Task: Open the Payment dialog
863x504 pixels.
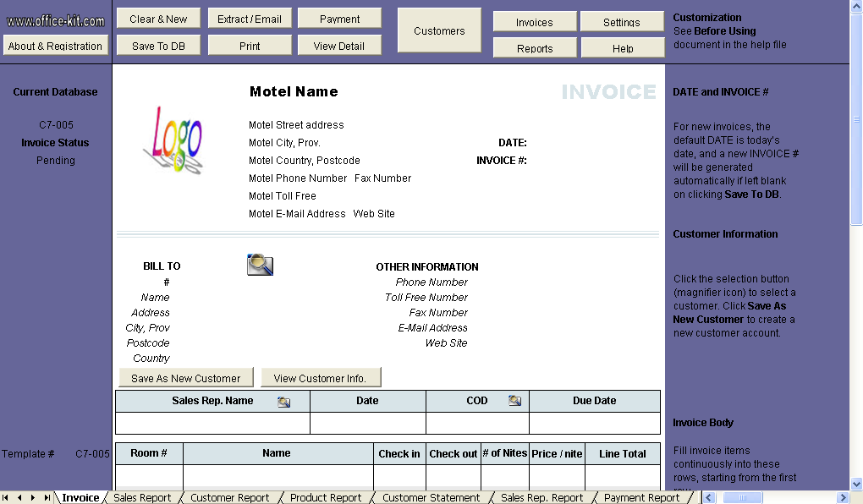Action: click(339, 19)
